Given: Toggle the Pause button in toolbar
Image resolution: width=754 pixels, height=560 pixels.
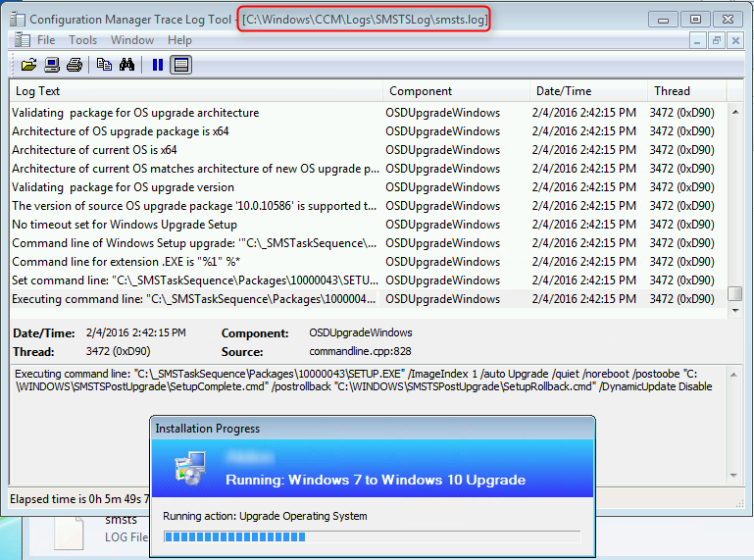Looking at the screenshot, I should tap(157, 65).
